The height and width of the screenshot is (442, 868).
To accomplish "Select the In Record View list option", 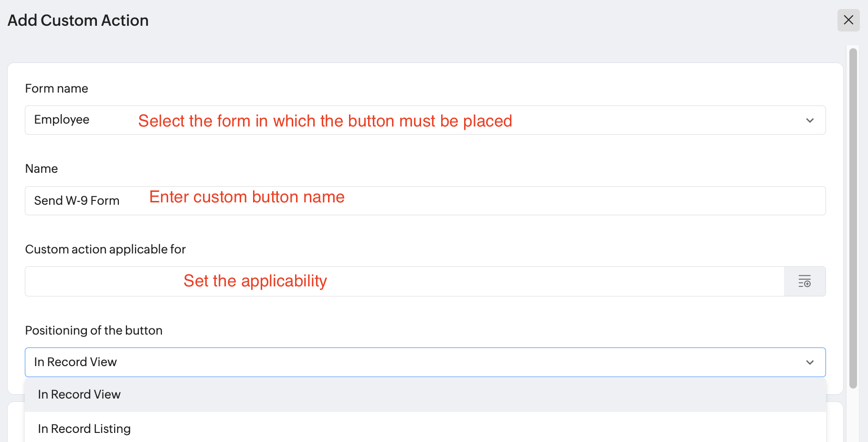I will click(79, 395).
